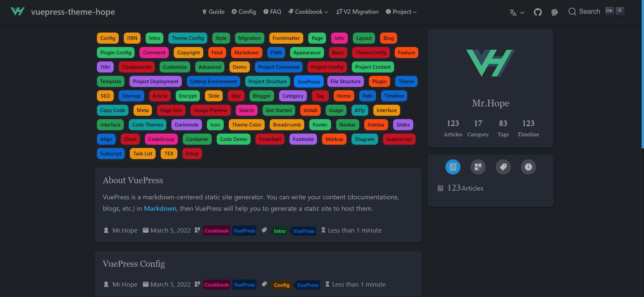Select the Copyright tag
Viewport: 644px width, 297px height.
(x=189, y=53)
